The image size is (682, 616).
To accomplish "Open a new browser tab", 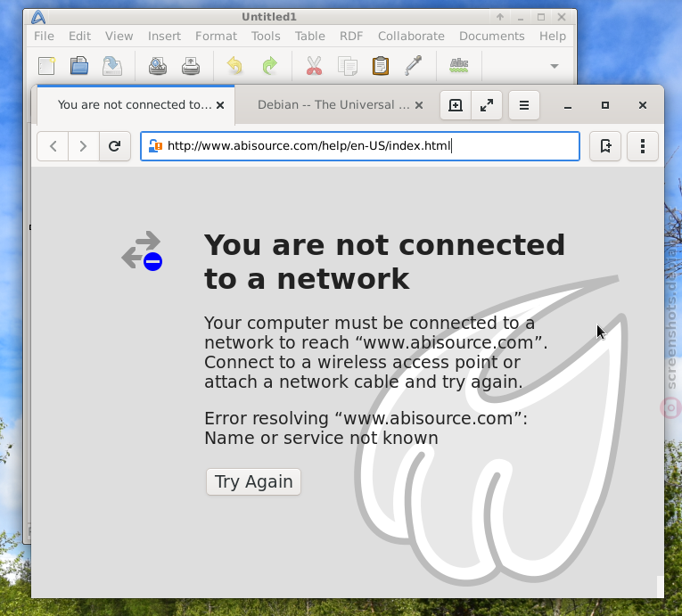I will pyautogui.click(x=456, y=105).
